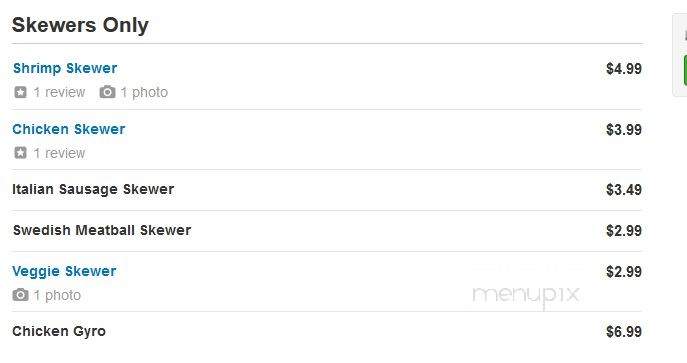Screen dimensions: 687x363
Task: Click the camera icon under Veggie Skewer
Action: click(20, 295)
